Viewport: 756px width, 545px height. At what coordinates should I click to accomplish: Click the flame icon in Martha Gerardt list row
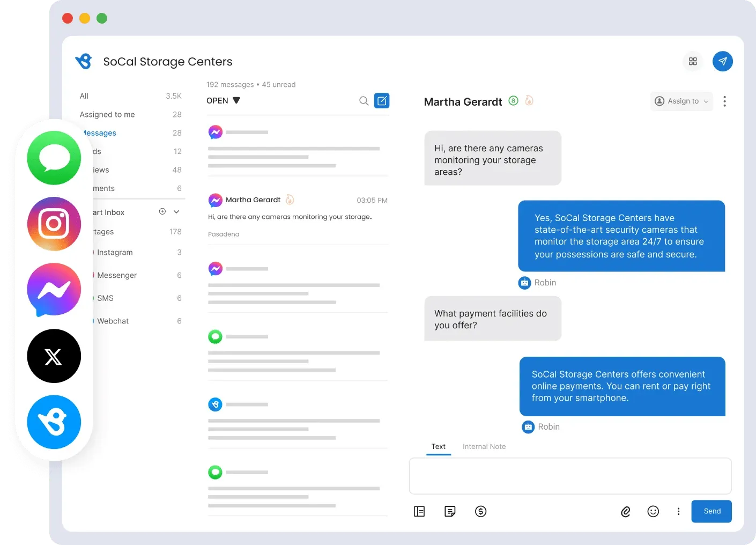[x=290, y=200]
